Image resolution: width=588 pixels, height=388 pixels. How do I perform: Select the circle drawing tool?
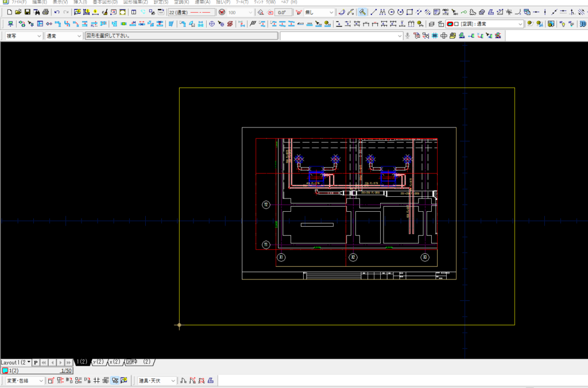tap(392, 12)
